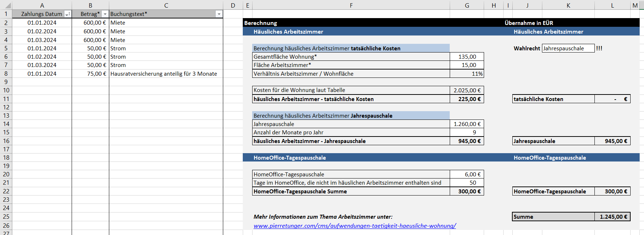Click the column C header

[x=166, y=5]
